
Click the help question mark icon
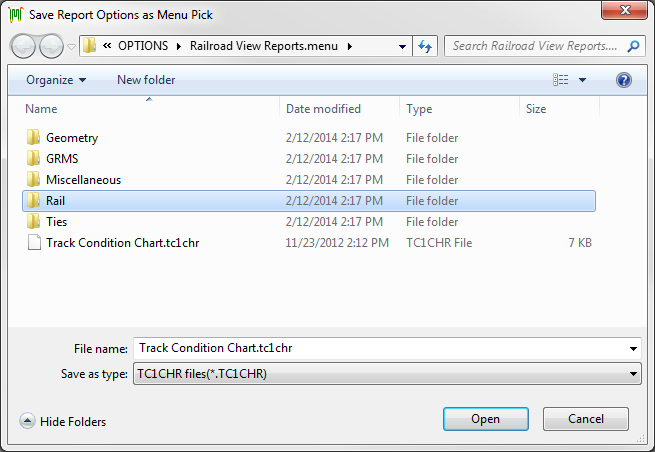pyautogui.click(x=624, y=80)
